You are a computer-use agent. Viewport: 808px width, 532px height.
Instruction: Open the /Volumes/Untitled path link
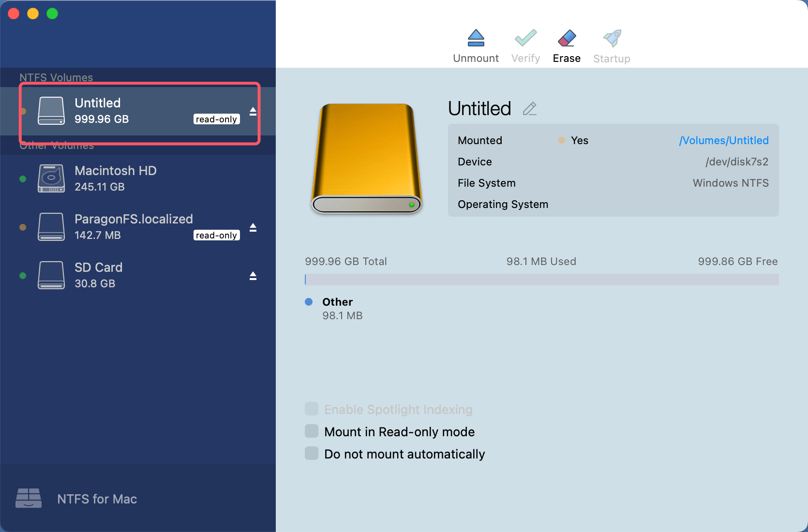tap(723, 141)
